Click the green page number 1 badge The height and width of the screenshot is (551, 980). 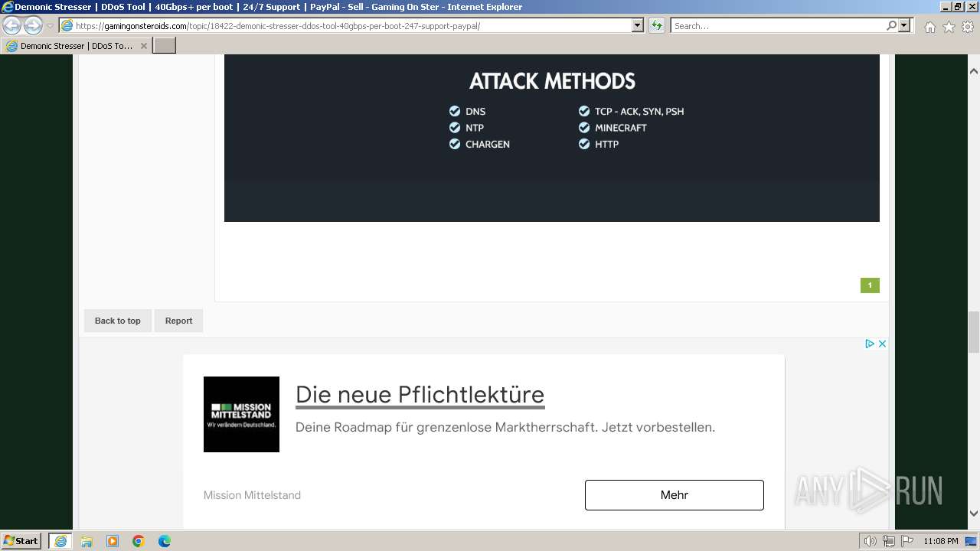coord(870,285)
